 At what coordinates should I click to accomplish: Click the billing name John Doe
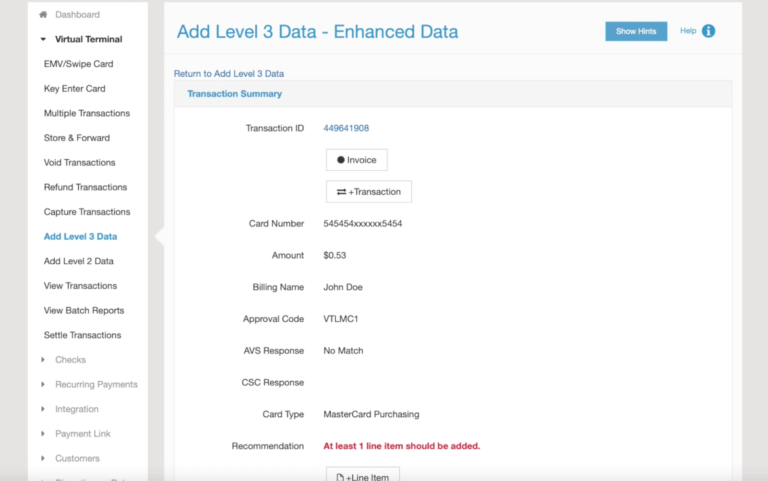[x=343, y=287]
